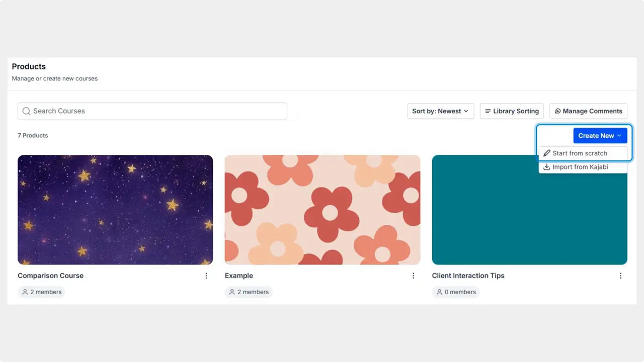Click the Manage Comments button
This screenshot has width=644, height=362.
[588, 111]
